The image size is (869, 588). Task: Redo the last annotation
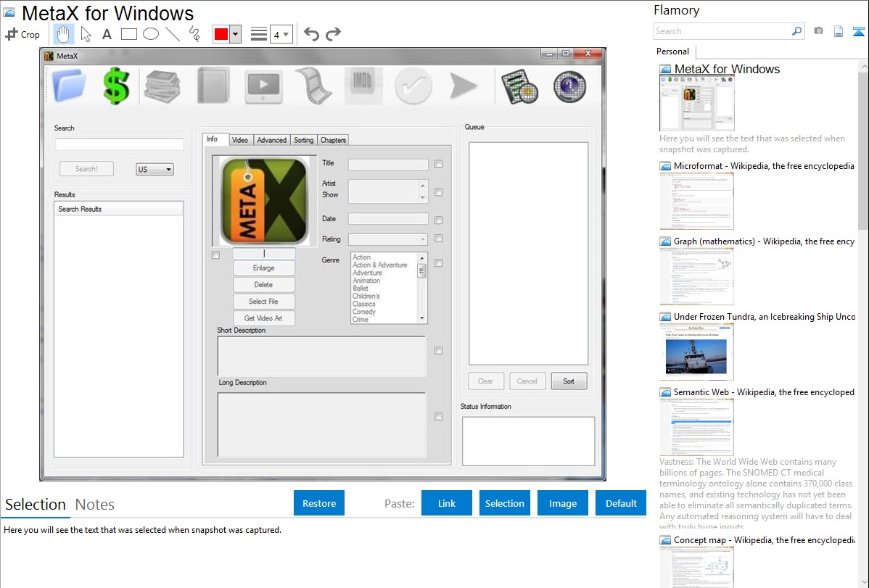[333, 34]
